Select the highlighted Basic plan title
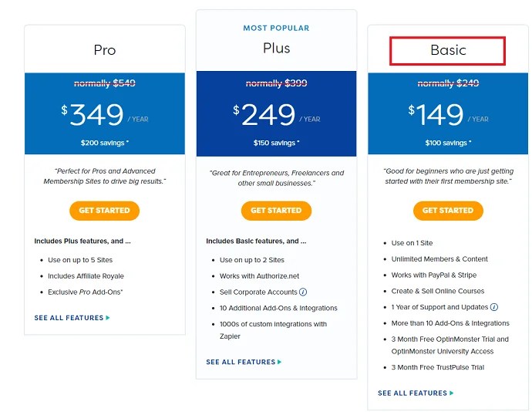This screenshot has height=412, width=532. (448, 51)
